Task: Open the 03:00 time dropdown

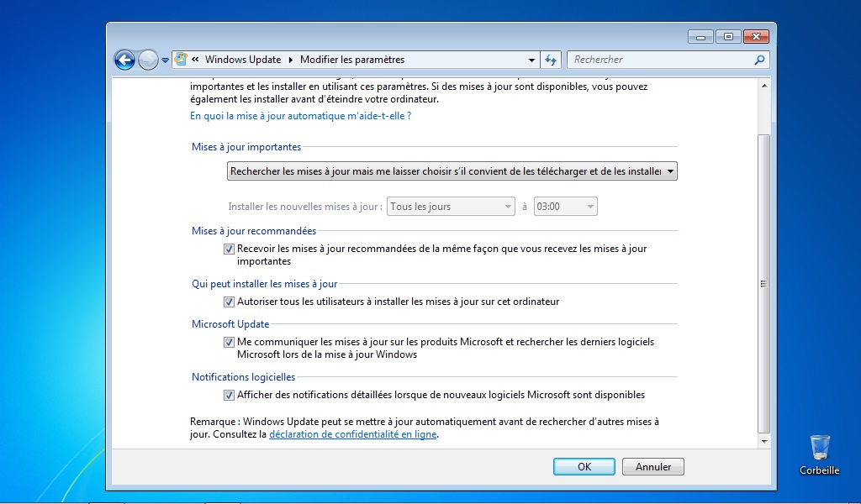Action: 566,206
